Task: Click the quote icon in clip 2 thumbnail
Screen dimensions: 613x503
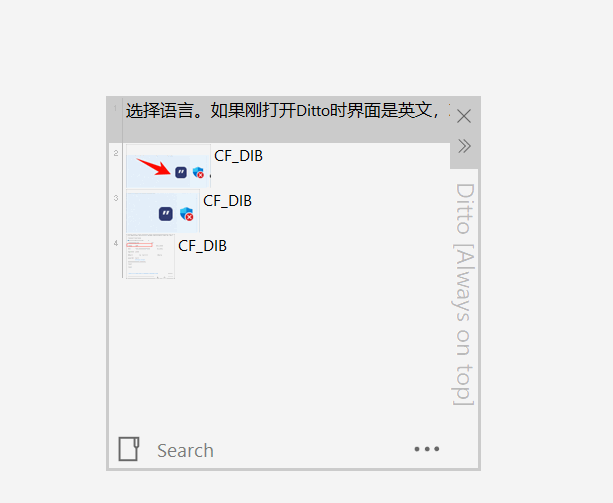Action: (x=181, y=172)
